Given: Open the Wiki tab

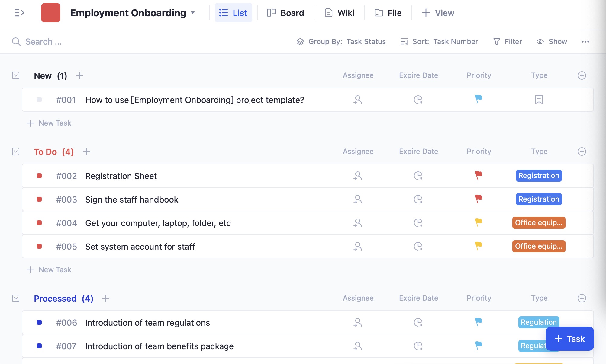Looking at the screenshot, I should pyautogui.click(x=339, y=13).
